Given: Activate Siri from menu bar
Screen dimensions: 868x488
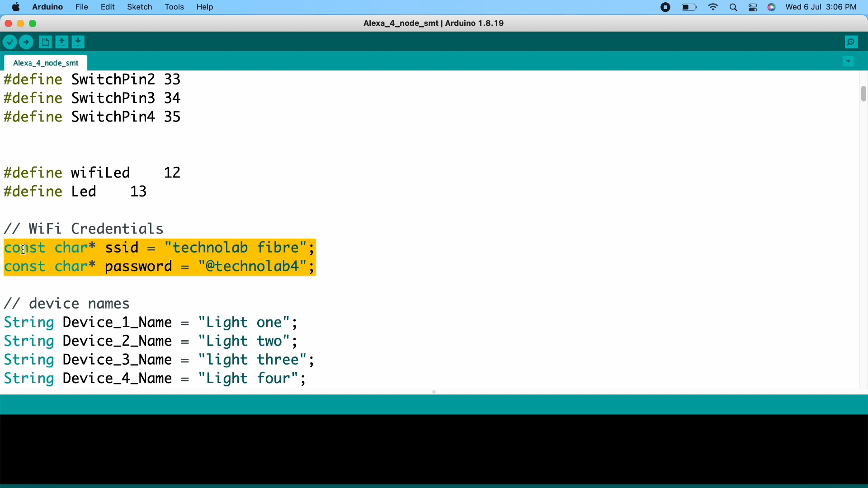Looking at the screenshot, I should (x=772, y=8).
